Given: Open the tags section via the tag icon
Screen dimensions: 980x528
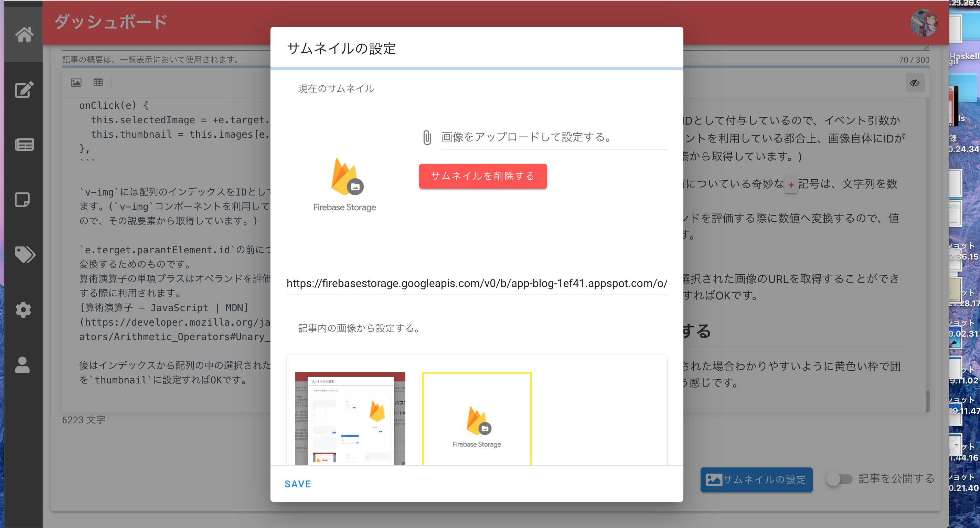Looking at the screenshot, I should (x=25, y=255).
